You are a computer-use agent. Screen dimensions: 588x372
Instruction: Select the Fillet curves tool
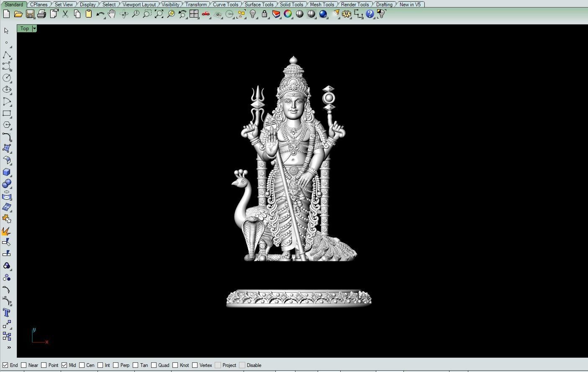pos(7,137)
